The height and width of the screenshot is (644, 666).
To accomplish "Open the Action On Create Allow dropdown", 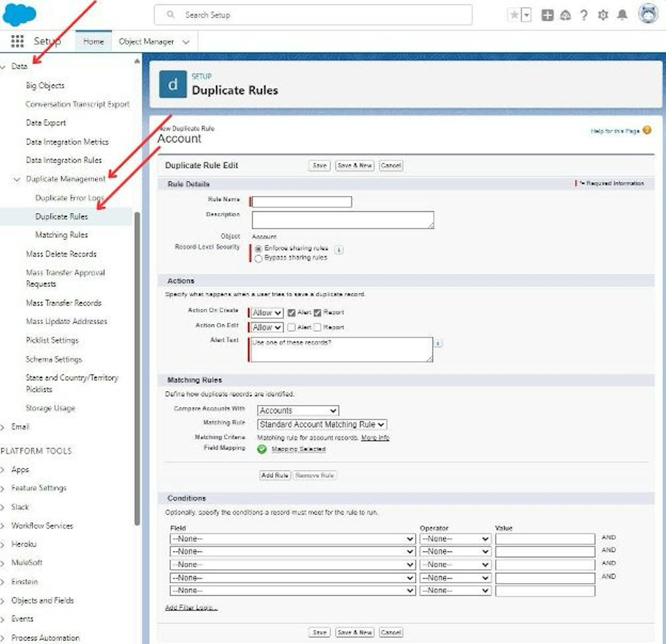I will (267, 313).
